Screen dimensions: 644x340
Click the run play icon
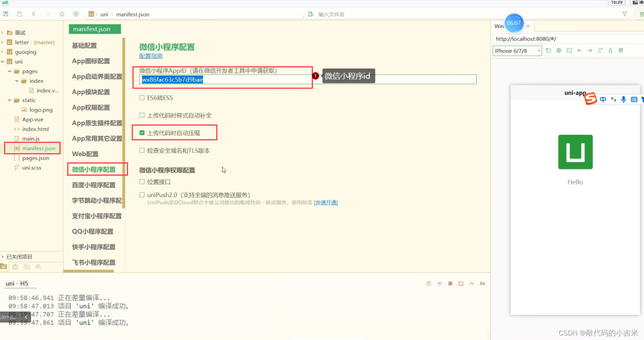76,14
